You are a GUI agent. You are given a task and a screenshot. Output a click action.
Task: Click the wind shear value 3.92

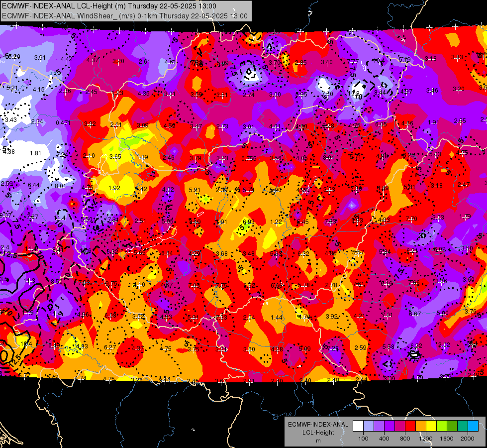(x=332, y=317)
